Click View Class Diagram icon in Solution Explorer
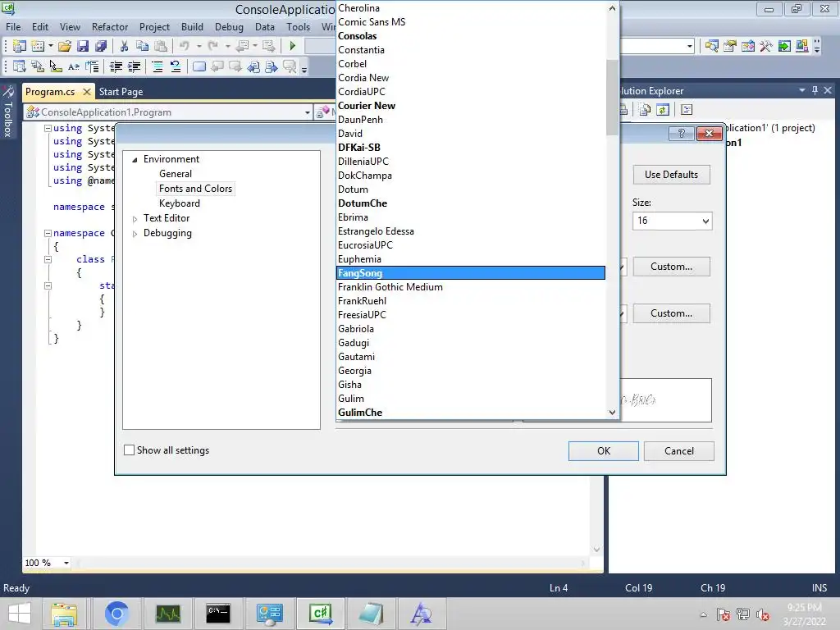Viewport: 840px width, 630px height. coord(687,110)
